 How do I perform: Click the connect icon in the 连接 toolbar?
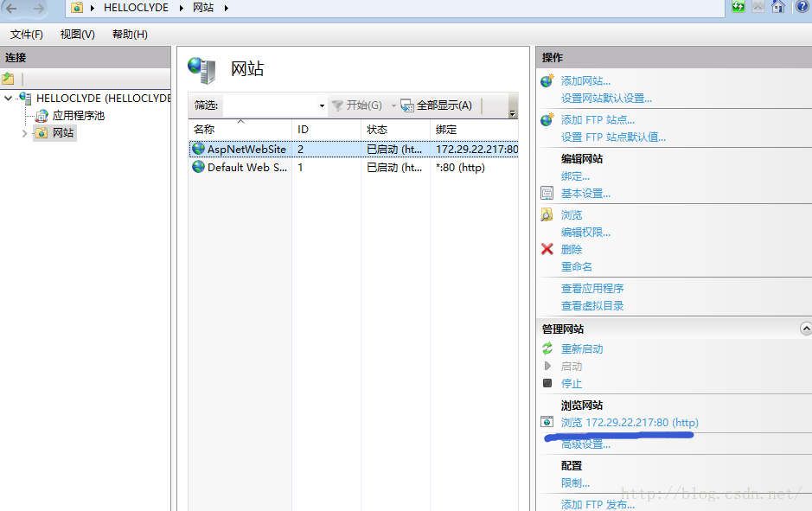(x=8, y=79)
